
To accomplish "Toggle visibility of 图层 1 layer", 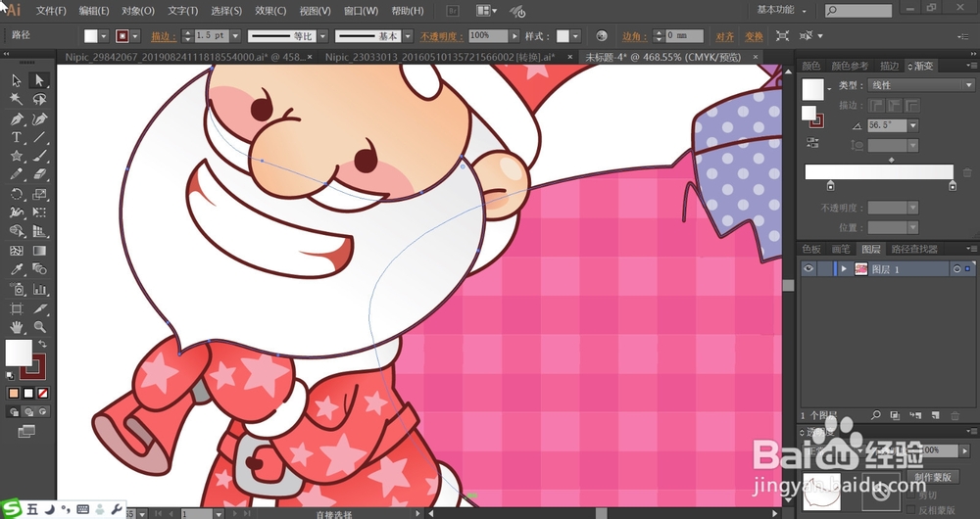I will 808,269.
